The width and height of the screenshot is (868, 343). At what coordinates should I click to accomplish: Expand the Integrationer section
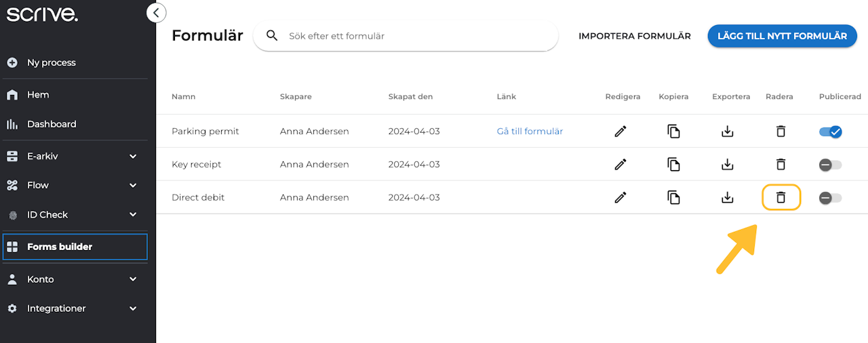coord(133,308)
